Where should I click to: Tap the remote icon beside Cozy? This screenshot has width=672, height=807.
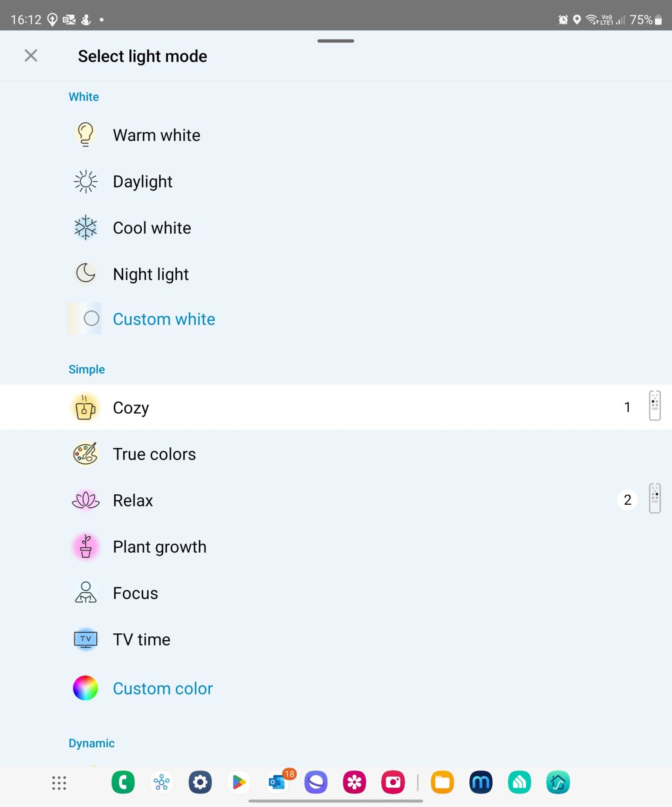pos(654,406)
